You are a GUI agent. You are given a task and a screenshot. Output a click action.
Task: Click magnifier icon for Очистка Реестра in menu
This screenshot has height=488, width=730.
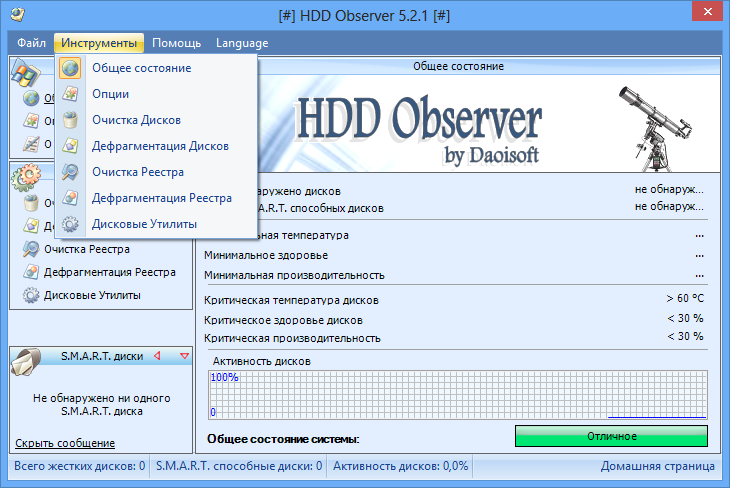70,172
